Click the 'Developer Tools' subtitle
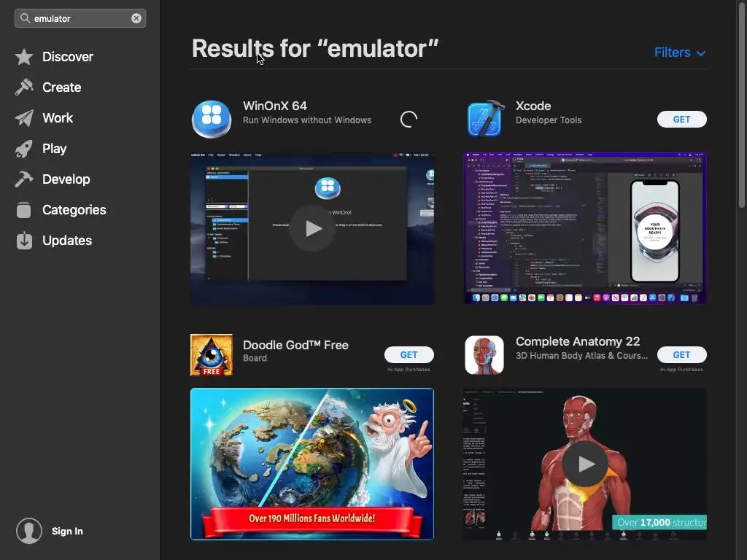The height and width of the screenshot is (560, 747). tap(549, 120)
